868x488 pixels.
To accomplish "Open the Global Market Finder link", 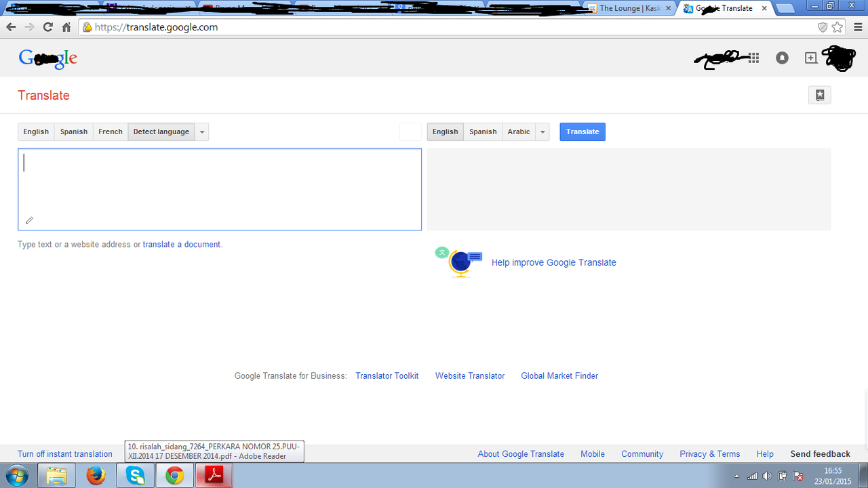I will 559,375.
